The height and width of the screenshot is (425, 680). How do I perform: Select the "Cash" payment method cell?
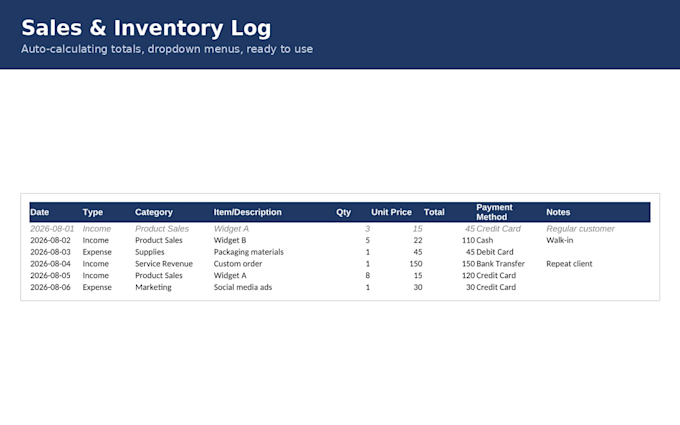[485, 240]
